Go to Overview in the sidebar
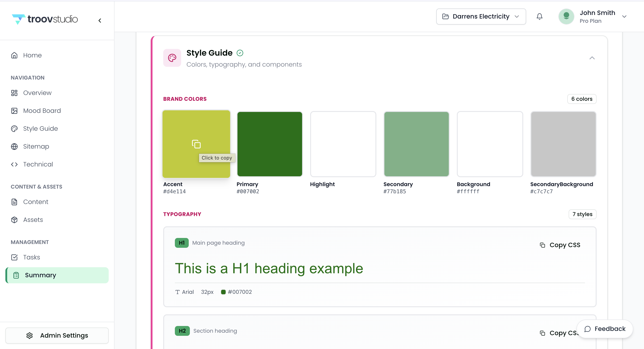This screenshot has height=349, width=644. coord(37,93)
